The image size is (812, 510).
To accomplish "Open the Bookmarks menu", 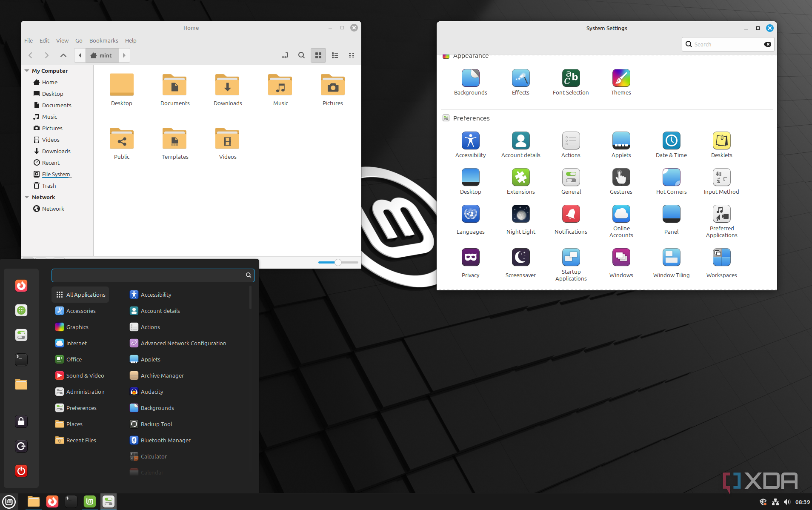I will (x=104, y=40).
